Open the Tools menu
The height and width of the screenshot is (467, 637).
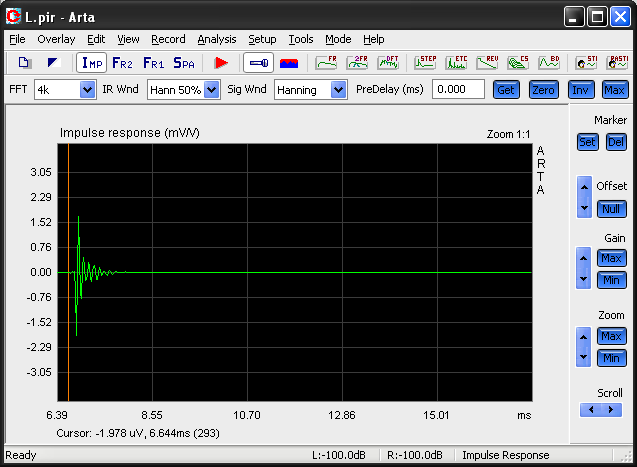click(301, 39)
